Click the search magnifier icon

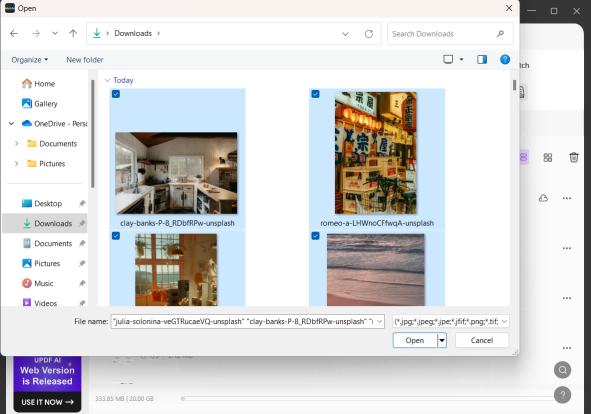[500, 34]
